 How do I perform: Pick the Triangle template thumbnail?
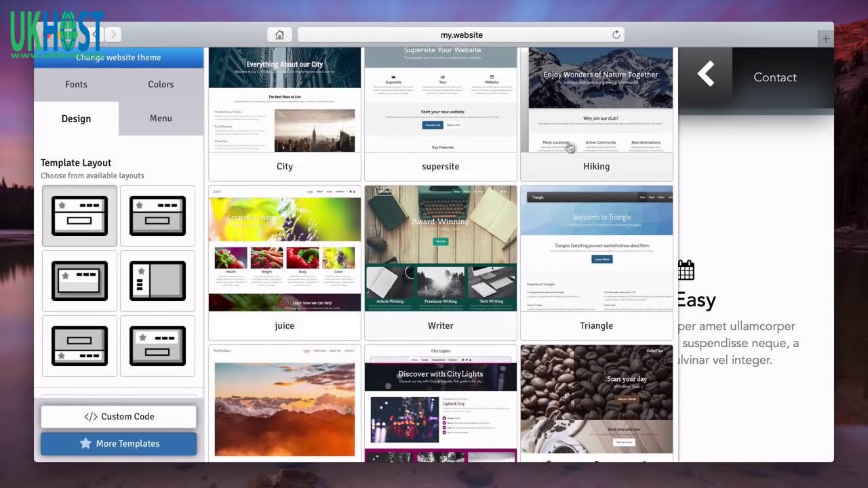click(597, 262)
